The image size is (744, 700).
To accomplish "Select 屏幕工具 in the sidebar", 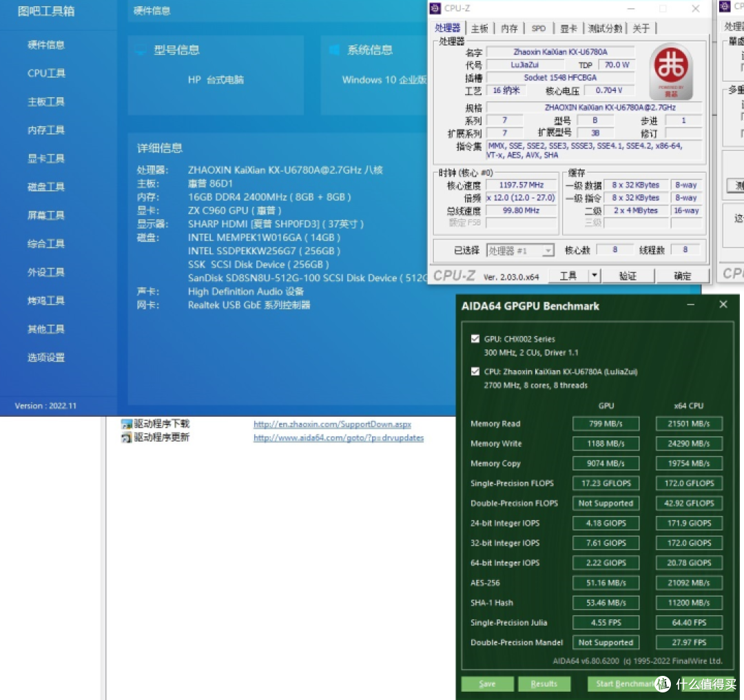I will (x=46, y=215).
